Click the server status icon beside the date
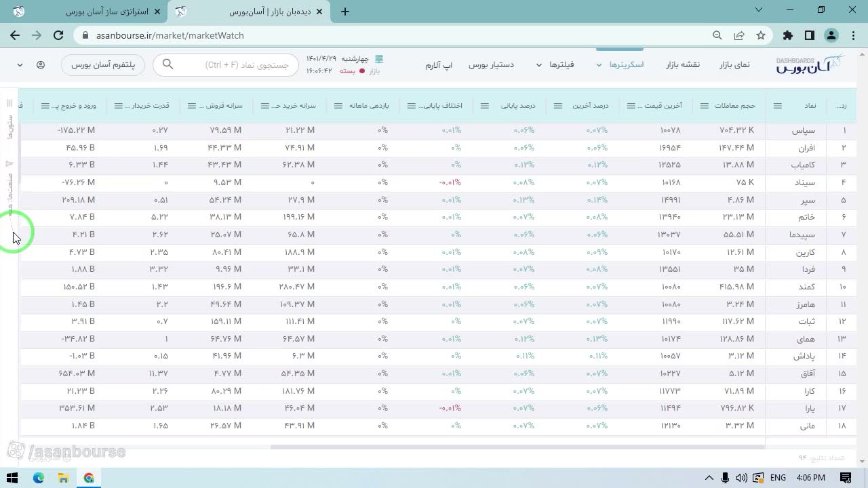The width and height of the screenshot is (868, 488). [379, 59]
